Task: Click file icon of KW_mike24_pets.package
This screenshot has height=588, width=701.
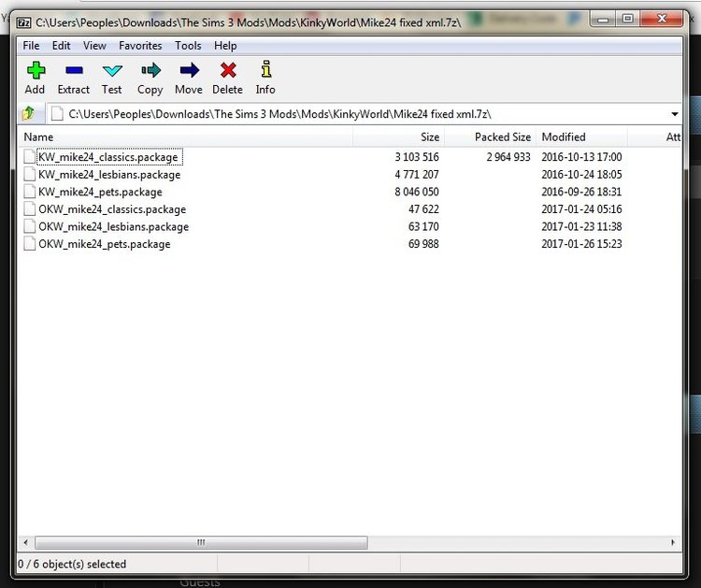Action: pos(30,192)
